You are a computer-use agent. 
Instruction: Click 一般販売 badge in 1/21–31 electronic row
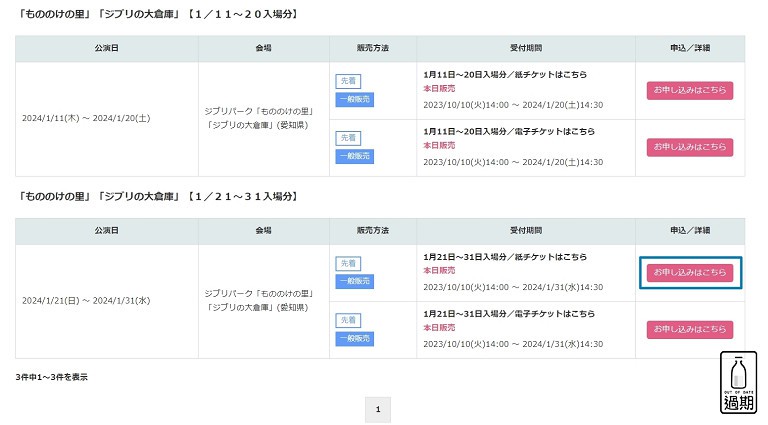click(x=355, y=339)
